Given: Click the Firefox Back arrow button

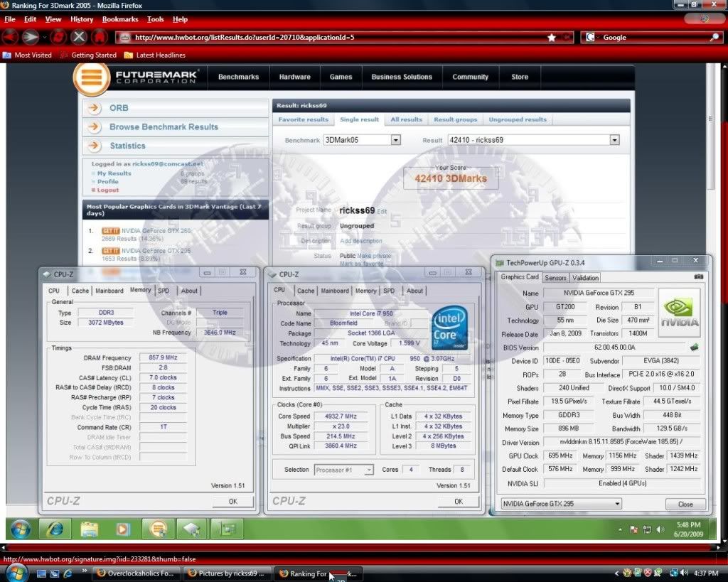Looking at the screenshot, I should tap(10, 37).
